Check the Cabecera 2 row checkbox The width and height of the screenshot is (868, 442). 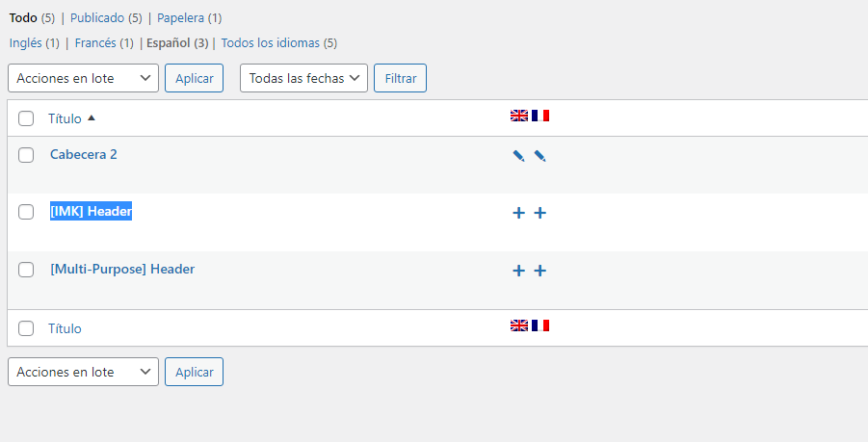26,155
